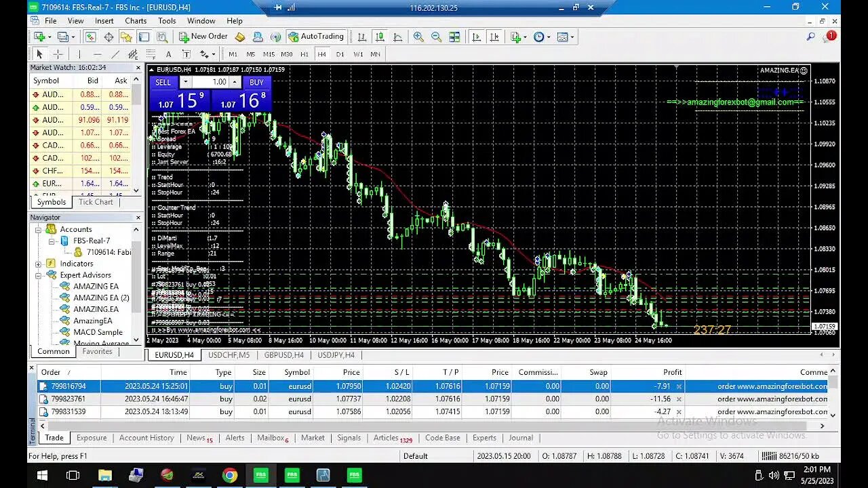The height and width of the screenshot is (488, 868).
Task: Draw a horizontal line tool
Action: coord(98,54)
